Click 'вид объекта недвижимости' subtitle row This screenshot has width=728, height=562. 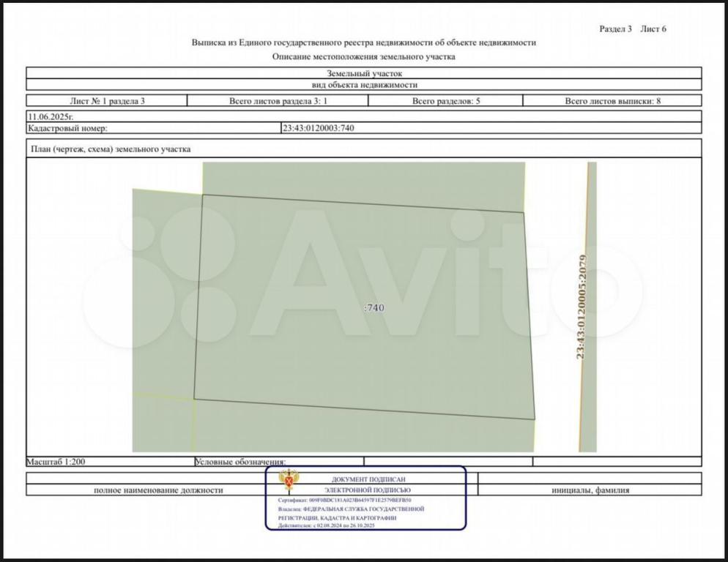pos(364,85)
